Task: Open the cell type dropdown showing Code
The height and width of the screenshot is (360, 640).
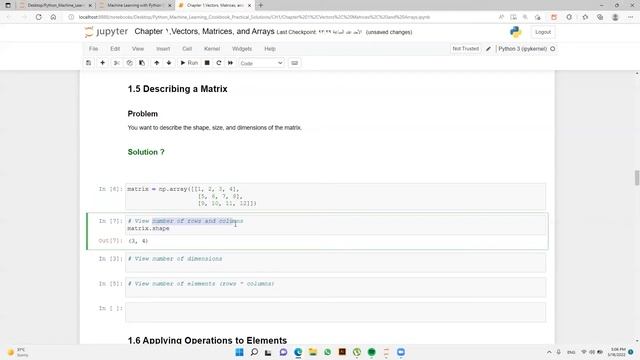Action: 261,63
